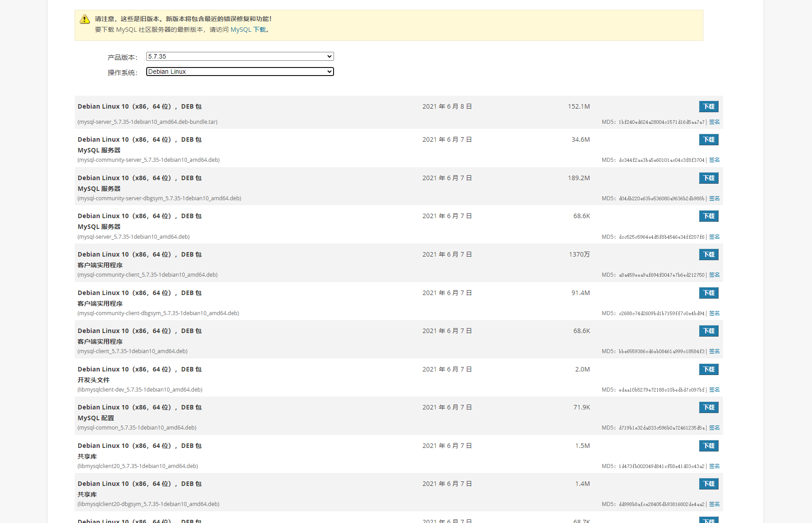This screenshot has width=812, height=523.
Task: Click the '操作系统:' label
Action: click(x=123, y=72)
